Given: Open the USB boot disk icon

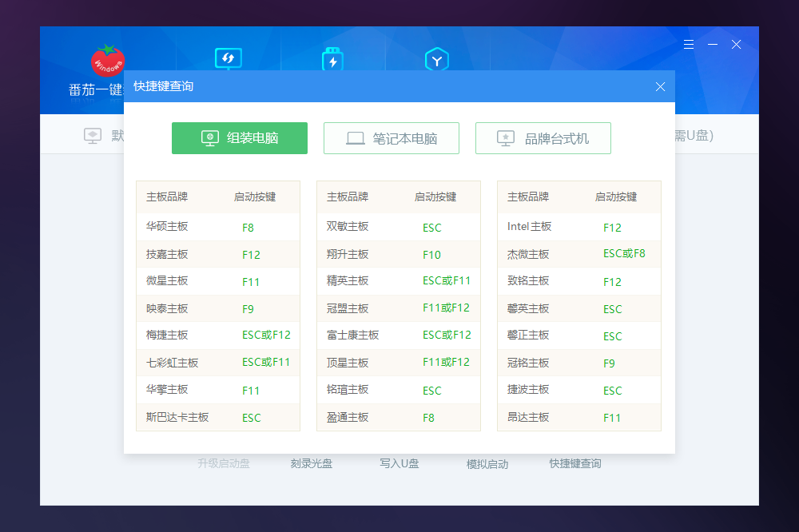Looking at the screenshot, I should pos(332,58).
